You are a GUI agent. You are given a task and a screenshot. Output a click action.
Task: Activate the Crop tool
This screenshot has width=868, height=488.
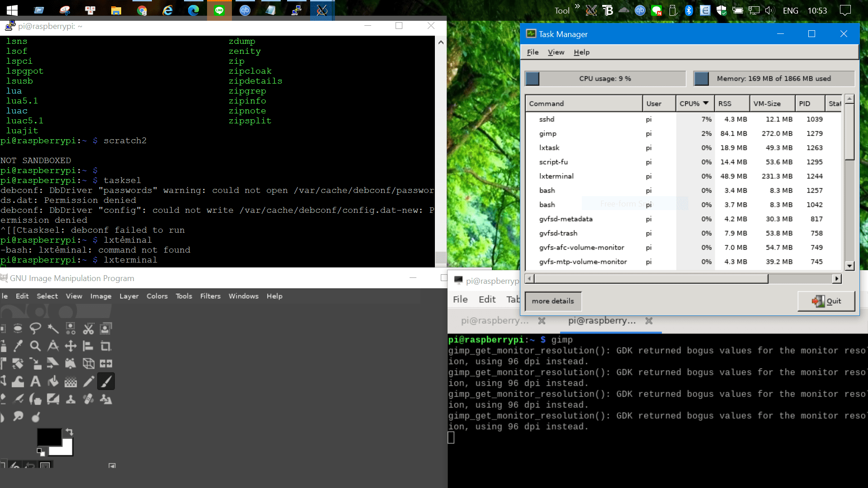click(x=106, y=346)
